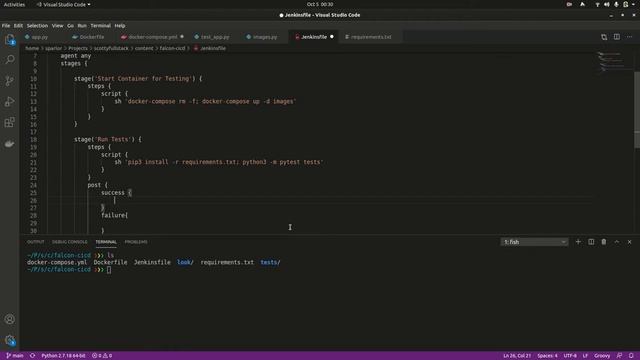Switch to the app.py editor tab
The image size is (640, 360).
[39, 37]
